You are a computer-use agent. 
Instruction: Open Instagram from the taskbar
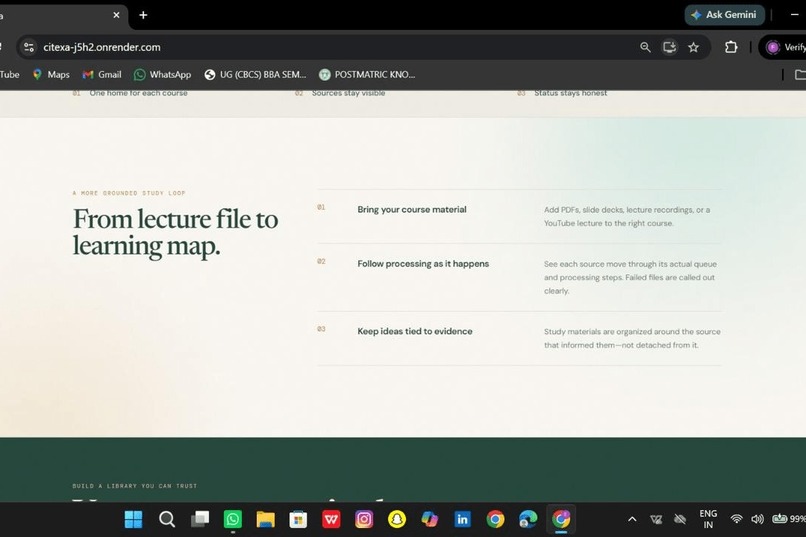click(x=364, y=520)
